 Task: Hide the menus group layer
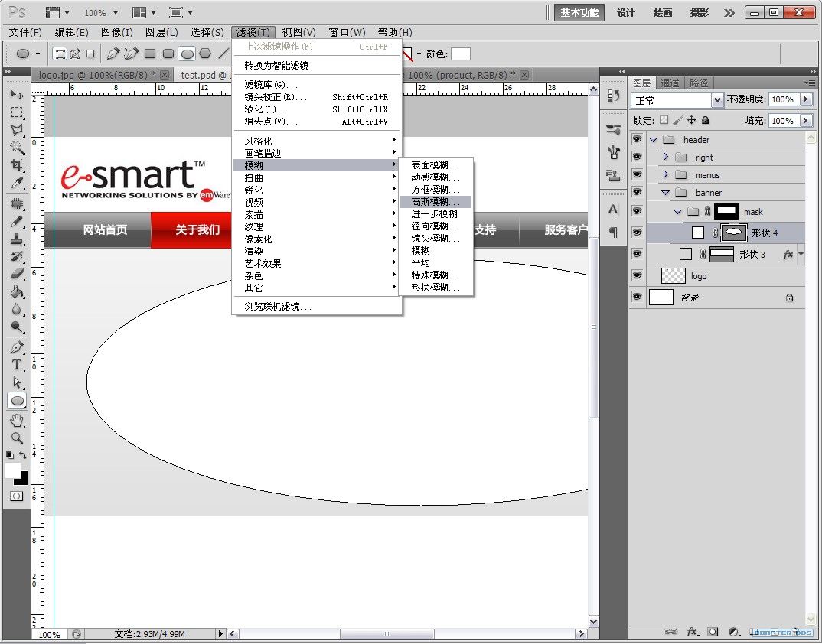(637, 174)
